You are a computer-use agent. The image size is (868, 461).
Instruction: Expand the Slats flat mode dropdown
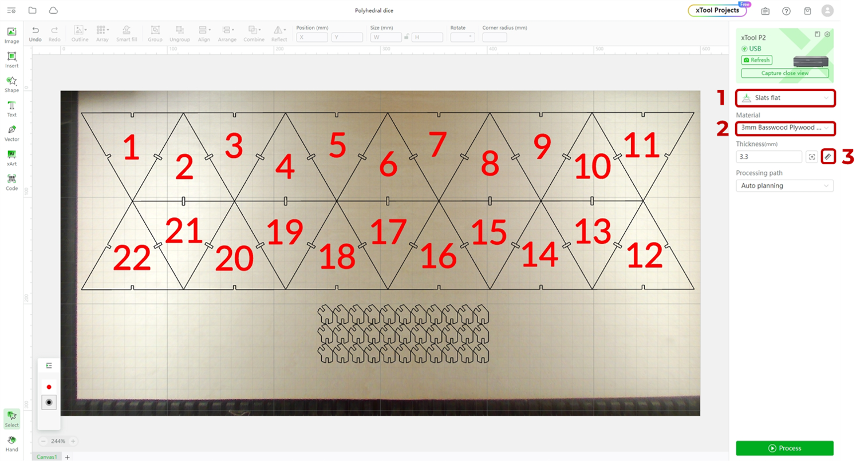tap(785, 98)
